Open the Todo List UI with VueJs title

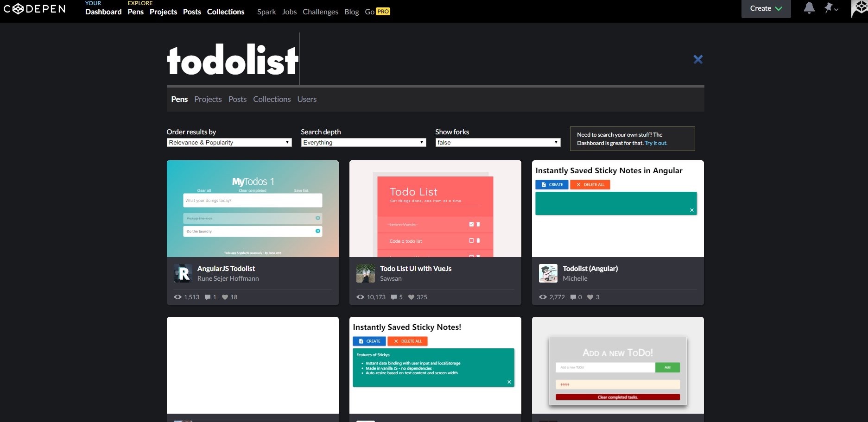click(x=416, y=269)
